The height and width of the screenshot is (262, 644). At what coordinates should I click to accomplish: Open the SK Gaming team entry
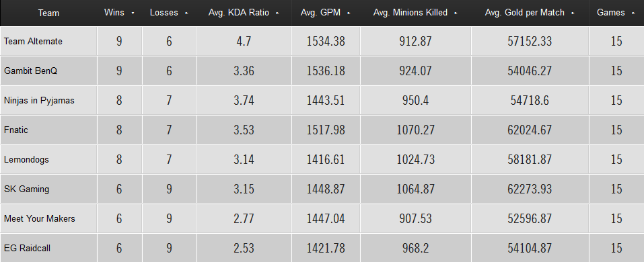tap(26, 189)
